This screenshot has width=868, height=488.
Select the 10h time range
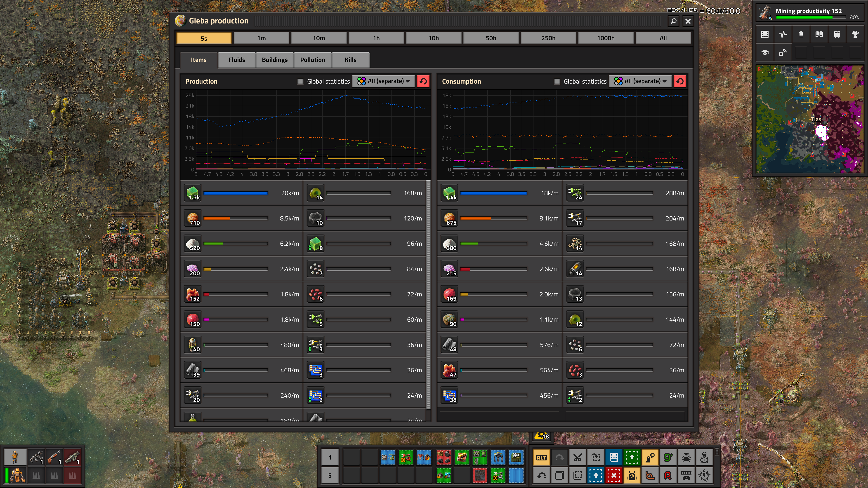click(434, 38)
